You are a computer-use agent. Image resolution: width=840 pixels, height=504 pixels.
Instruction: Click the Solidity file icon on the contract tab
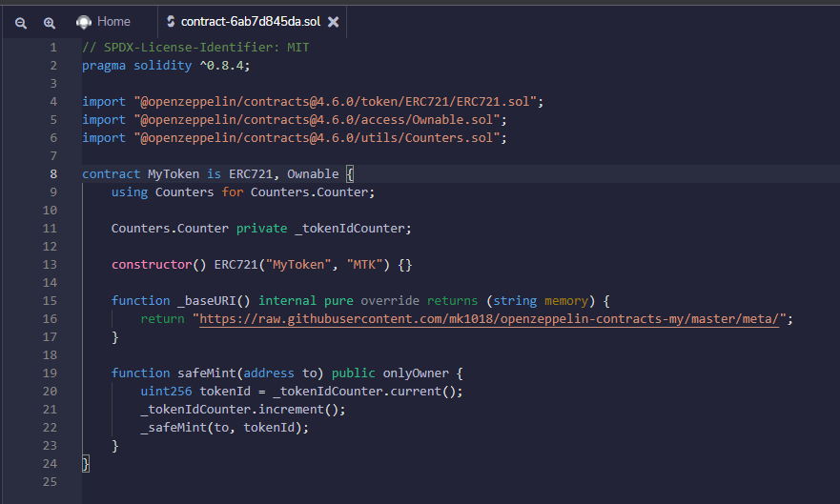(171, 21)
